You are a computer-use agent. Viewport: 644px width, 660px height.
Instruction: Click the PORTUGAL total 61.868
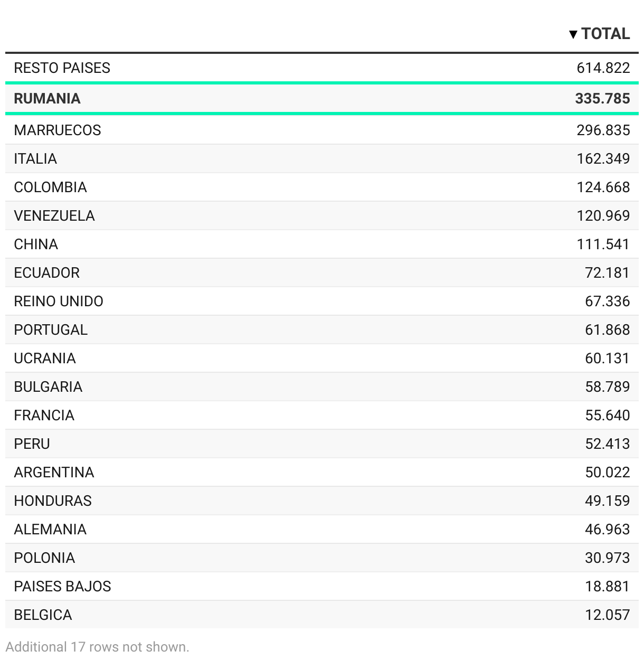click(x=608, y=329)
